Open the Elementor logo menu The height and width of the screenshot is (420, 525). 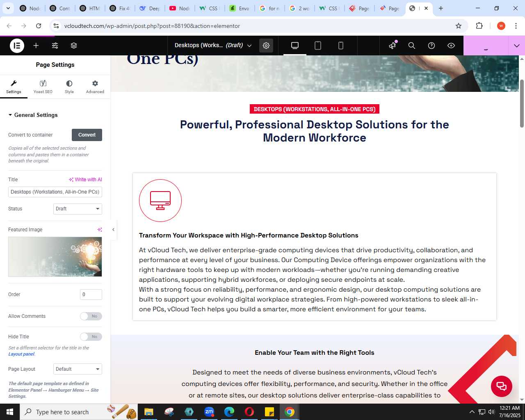click(x=17, y=46)
